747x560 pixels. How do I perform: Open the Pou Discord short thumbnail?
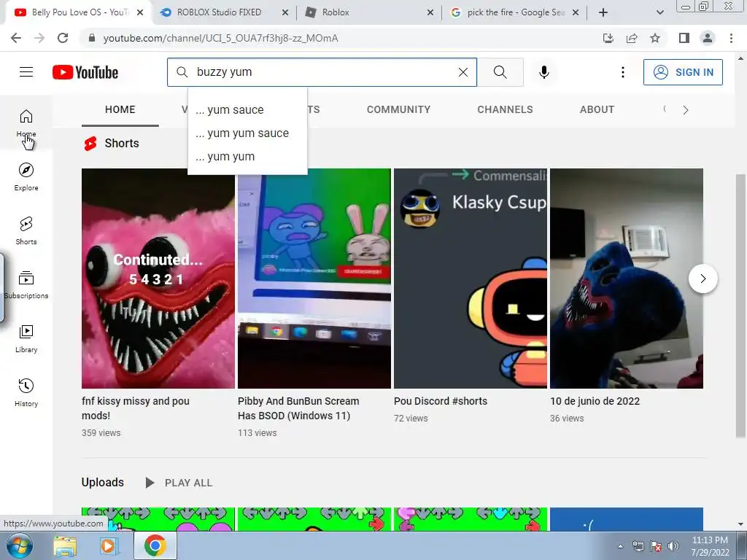(471, 279)
